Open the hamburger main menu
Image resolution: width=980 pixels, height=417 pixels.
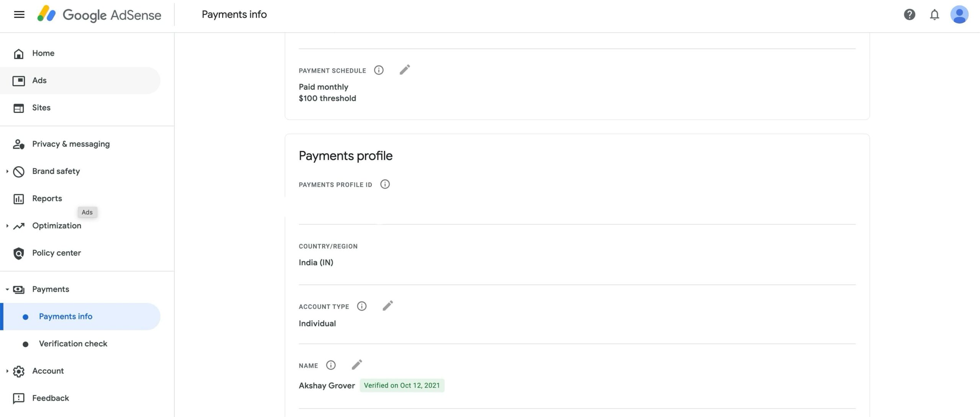tap(19, 15)
